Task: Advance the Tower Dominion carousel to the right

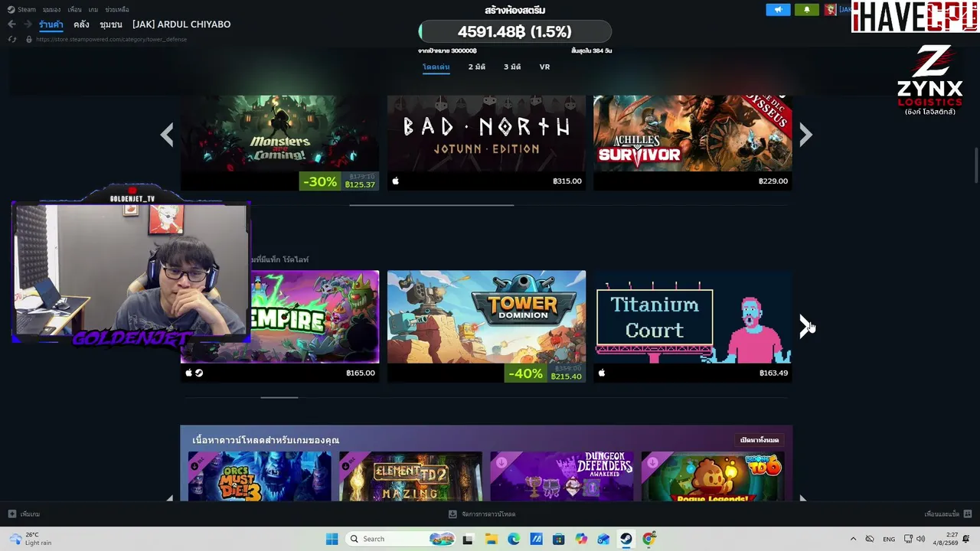Action: pyautogui.click(x=805, y=327)
